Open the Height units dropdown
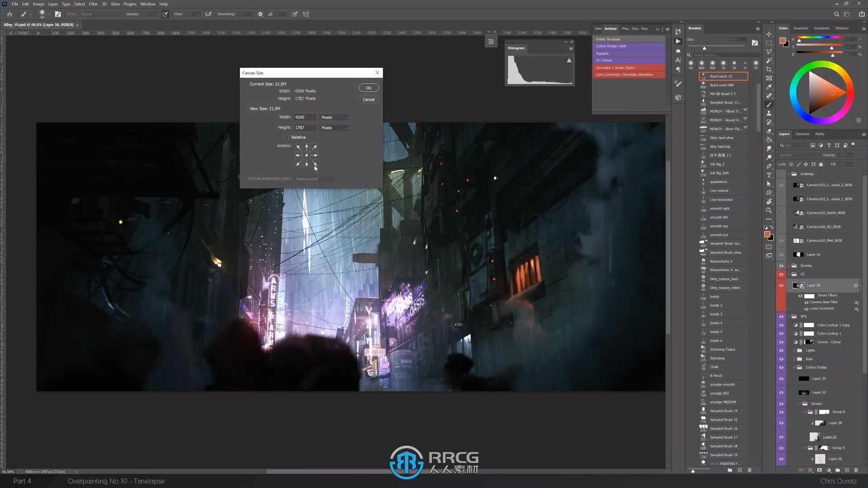The height and width of the screenshot is (488, 868). pyautogui.click(x=335, y=128)
